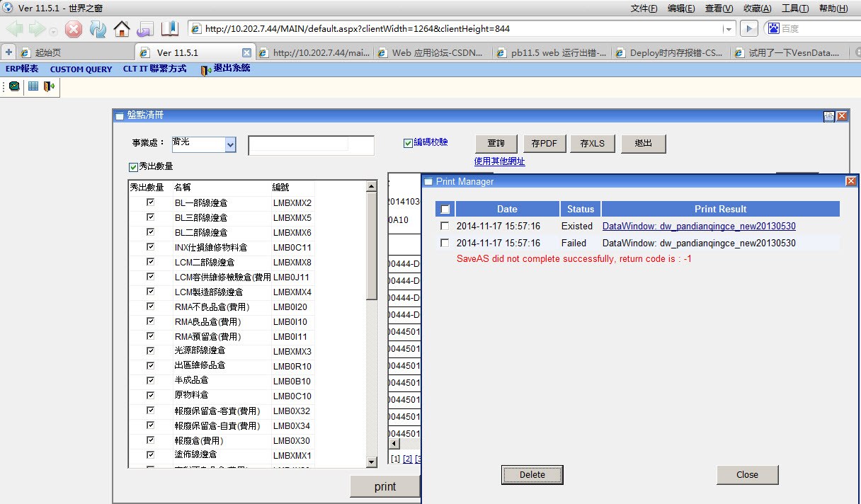Image resolution: width=861 pixels, height=504 pixels.
Task: Open the address bar URL dropdown
Action: [729, 29]
